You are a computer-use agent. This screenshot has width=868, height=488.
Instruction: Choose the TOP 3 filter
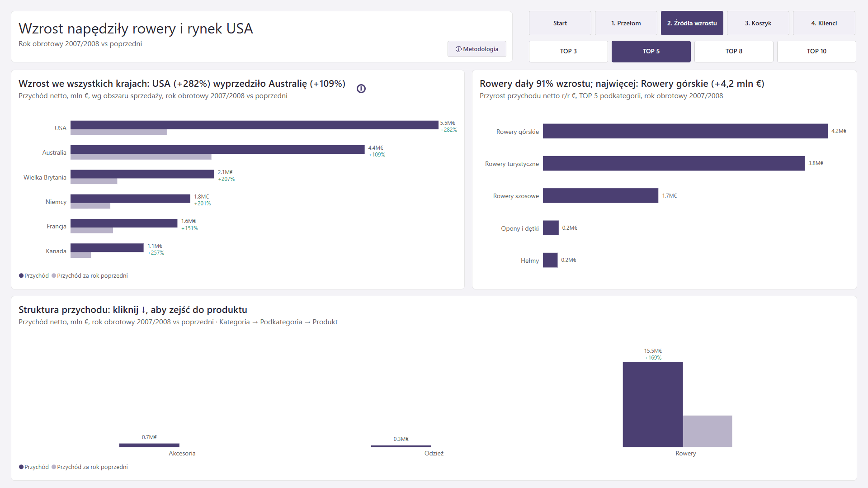coord(568,52)
